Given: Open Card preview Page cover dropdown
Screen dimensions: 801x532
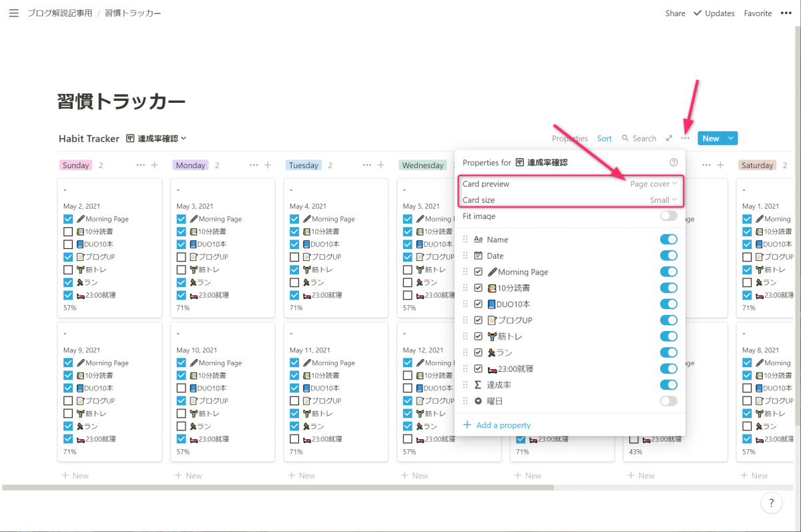Looking at the screenshot, I should [653, 184].
